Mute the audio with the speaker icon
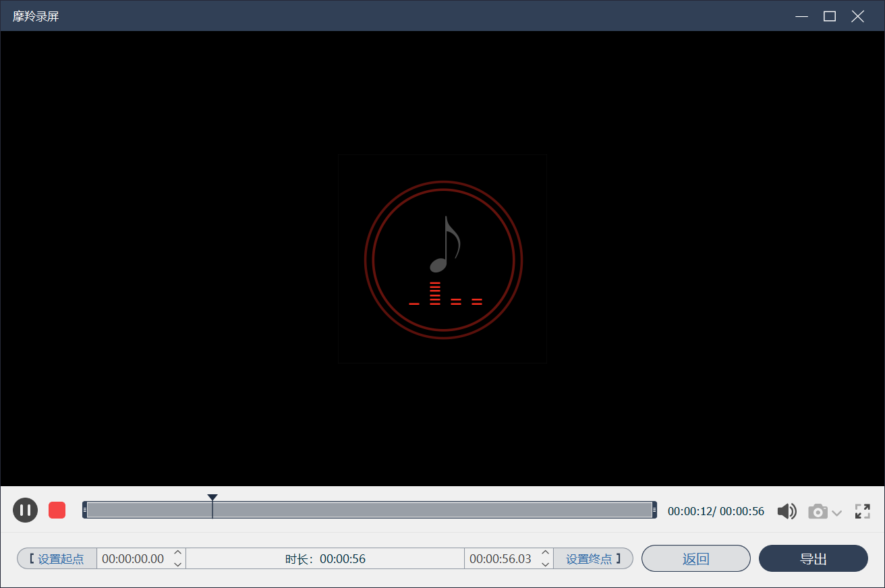 point(787,511)
